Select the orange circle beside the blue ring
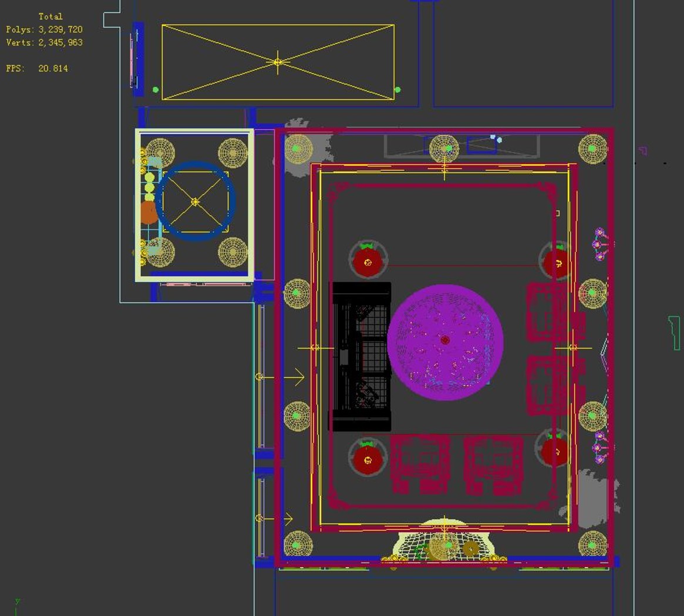The height and width of the screenshot is (616, 684). [x=149, y=212]
